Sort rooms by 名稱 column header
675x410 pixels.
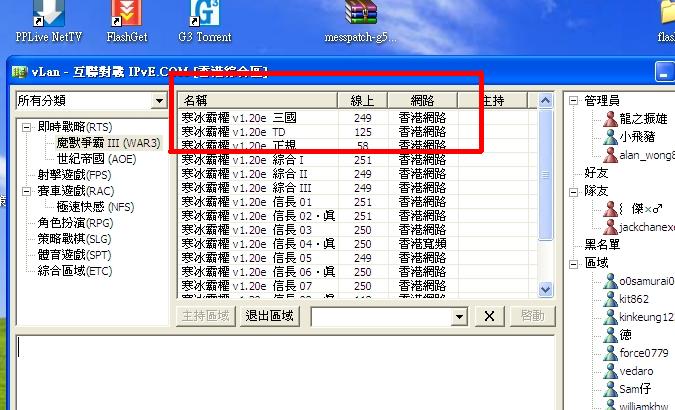(257, 101)
